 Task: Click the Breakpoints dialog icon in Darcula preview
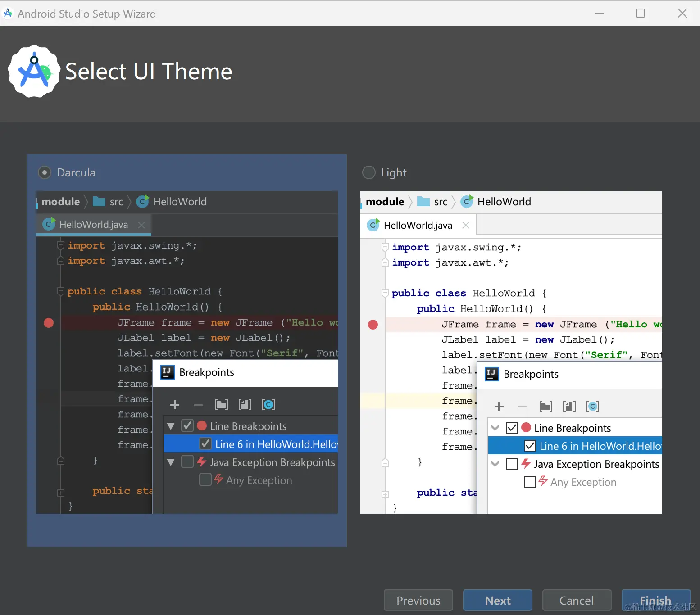click(x=168, y=372)
